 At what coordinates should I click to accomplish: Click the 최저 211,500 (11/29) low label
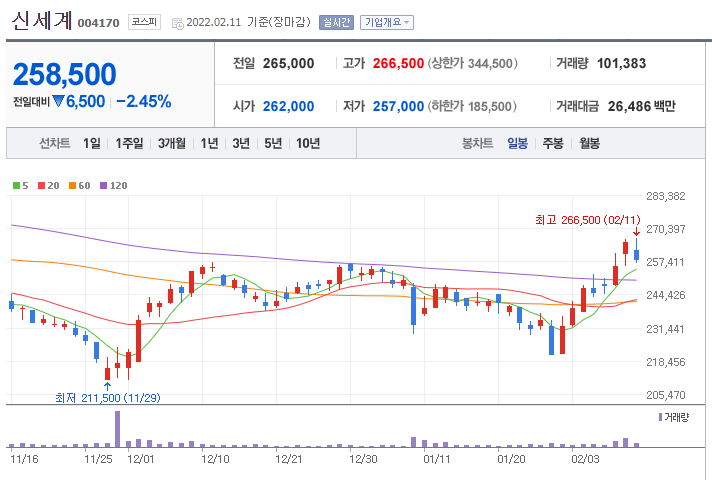pos(108,398)
